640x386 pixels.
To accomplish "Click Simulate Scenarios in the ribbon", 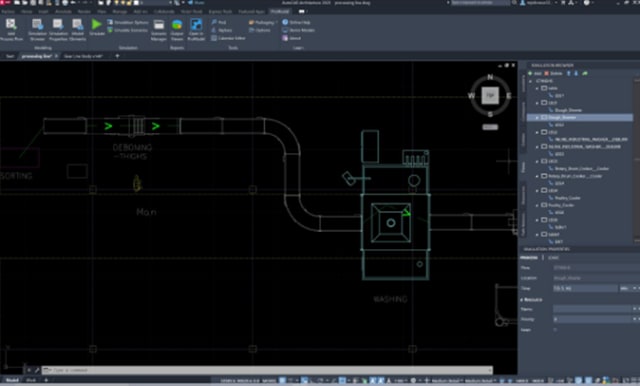I will [x=127, y=30].
